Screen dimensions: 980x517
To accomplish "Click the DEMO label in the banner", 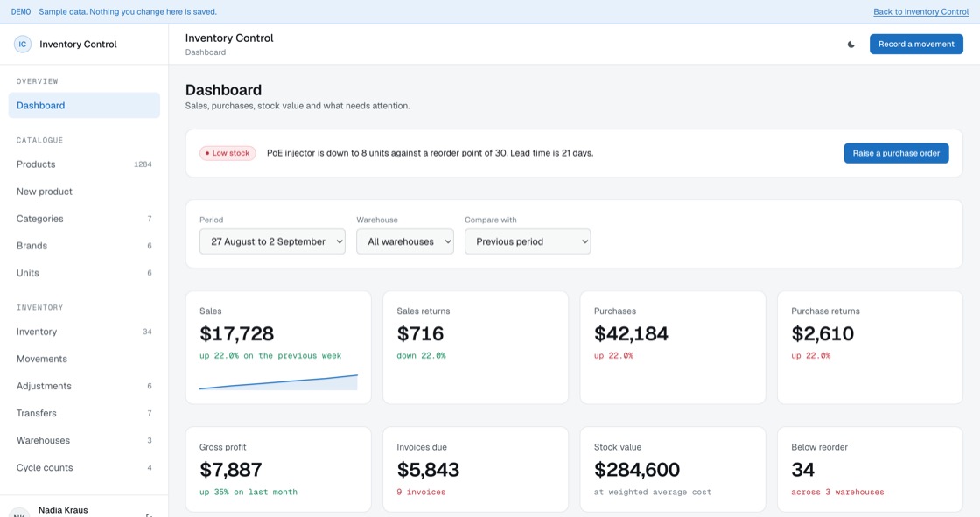I will pyautogui.click(x=21, y=12).
